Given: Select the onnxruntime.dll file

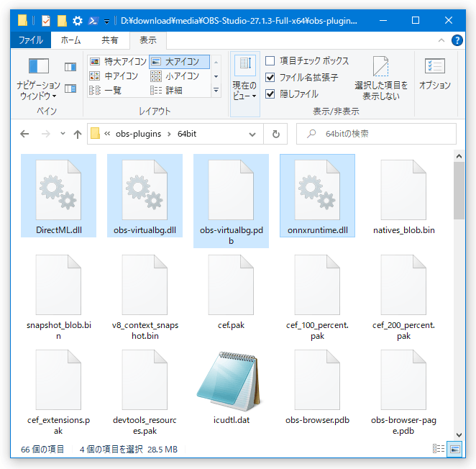Looking at the screenshot, I should pyautogui.click(x=317, y=196).
